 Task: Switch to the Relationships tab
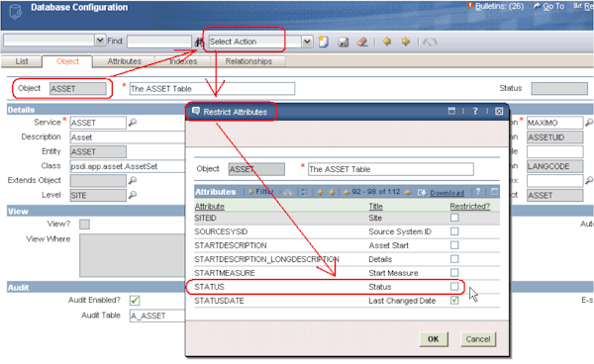click(x=248, y=61)
